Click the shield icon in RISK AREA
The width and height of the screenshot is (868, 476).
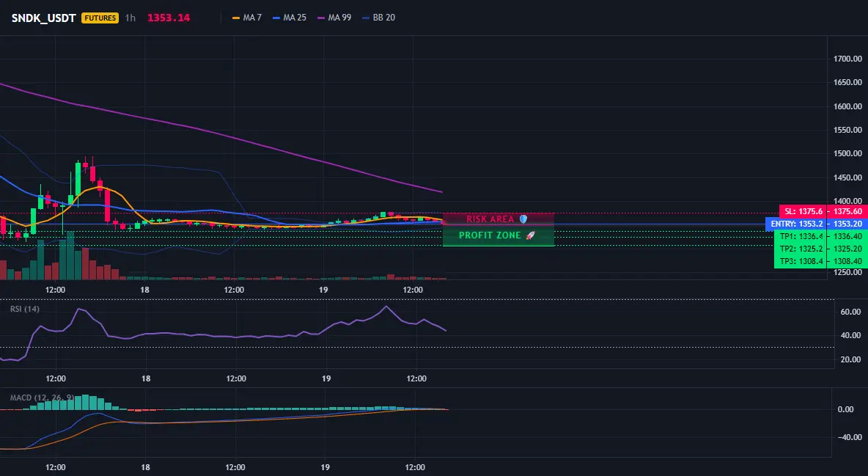523,219
